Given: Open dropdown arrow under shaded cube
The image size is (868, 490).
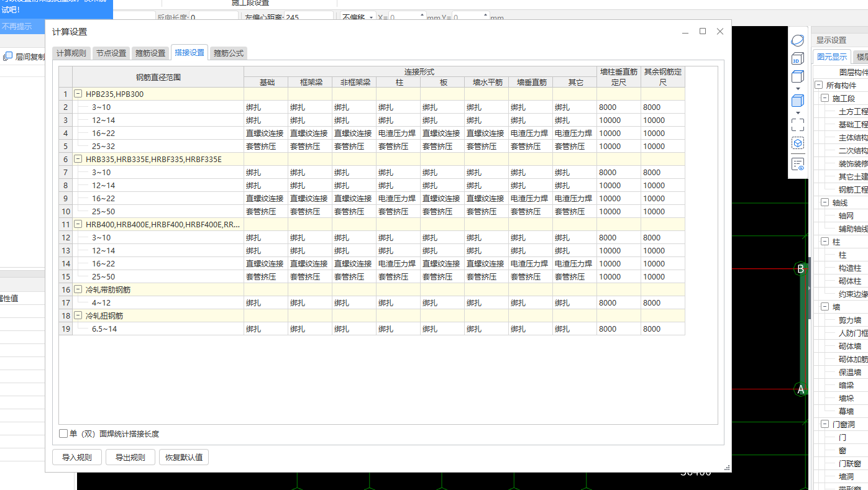Looking at the screenshot, I should pyautogui.click(x=798, y=112).
